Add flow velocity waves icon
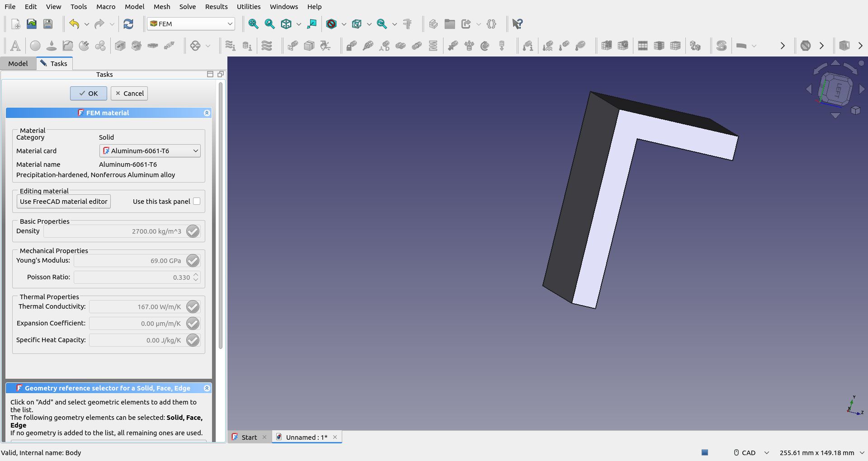 (267, 46)
